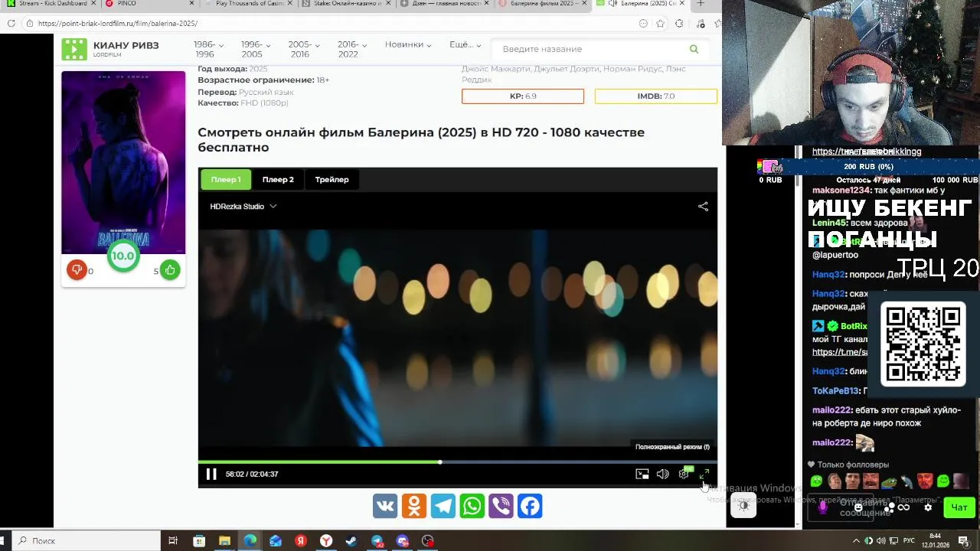The image size is (980, 551).
Task: Open File Explorer from the taskbar
Action: pos(224,541)
